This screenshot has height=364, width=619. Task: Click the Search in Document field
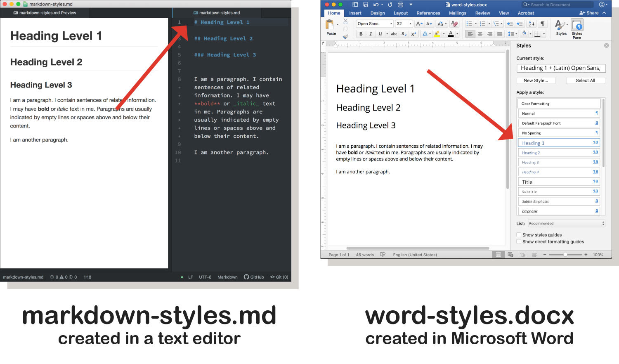point(558,5)
